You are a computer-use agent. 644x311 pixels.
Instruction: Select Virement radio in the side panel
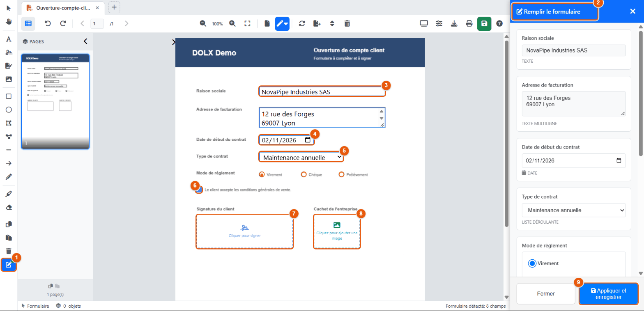532,263
